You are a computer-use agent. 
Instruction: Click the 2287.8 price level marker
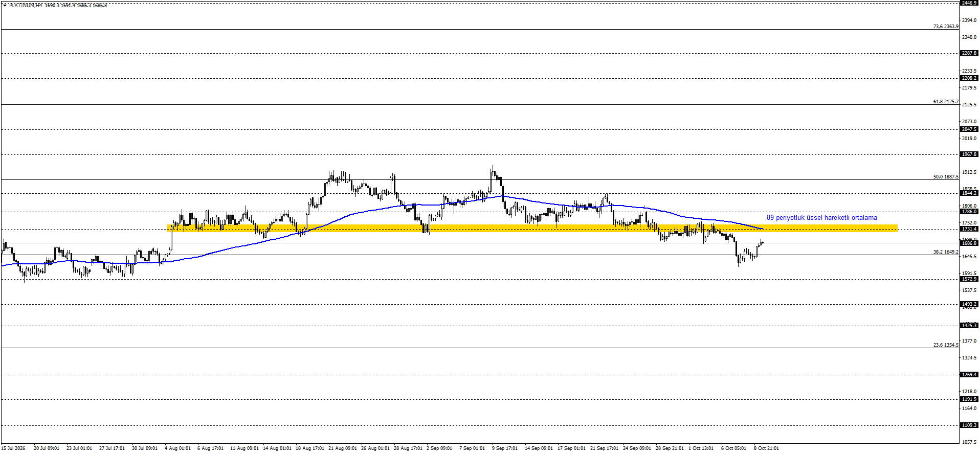coord(969,53)
